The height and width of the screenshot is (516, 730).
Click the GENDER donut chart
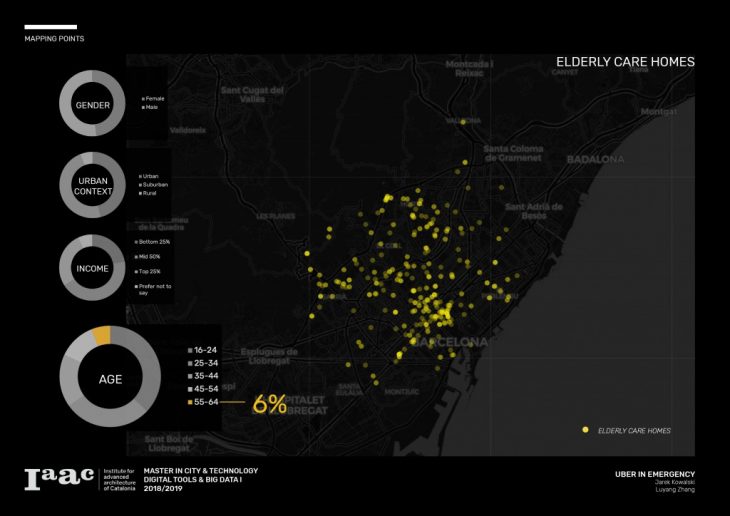tap(92, 105)
